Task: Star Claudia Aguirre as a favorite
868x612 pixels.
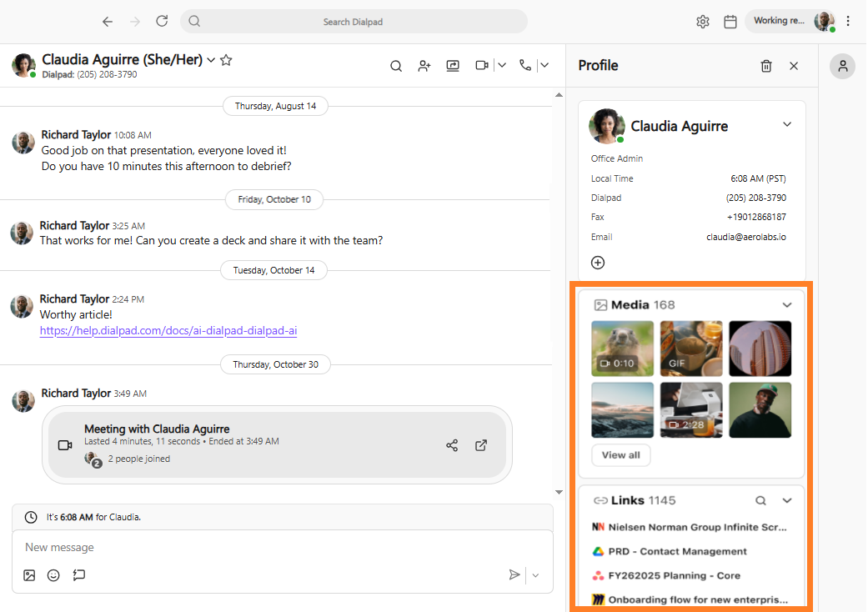Action: point(226,60)
